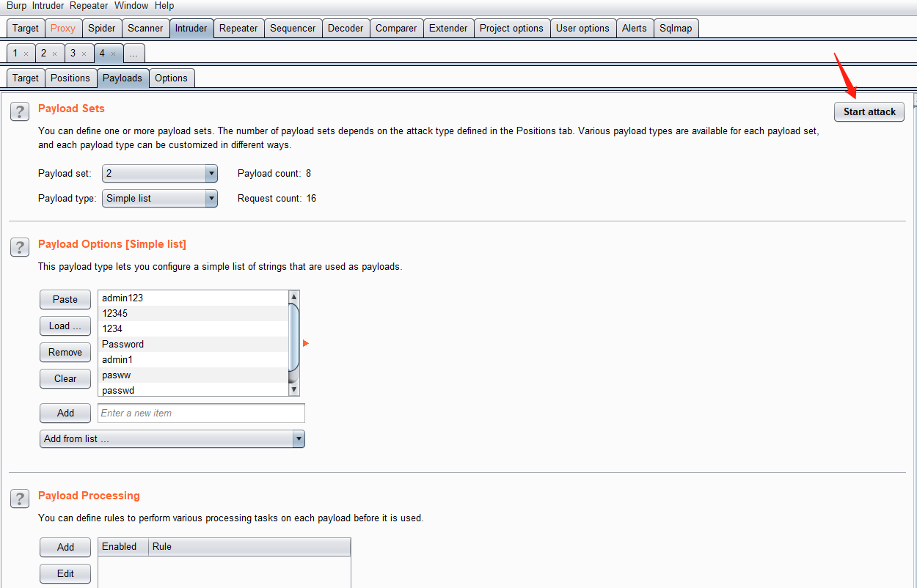Select payload 'pasww' in list
917x588 pixels.
tap(194, 375)
